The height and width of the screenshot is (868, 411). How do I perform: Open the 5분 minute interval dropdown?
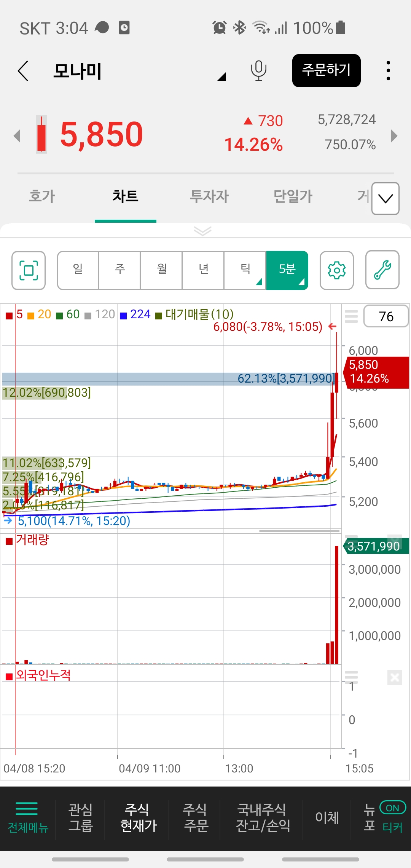[x=287, y=270]
